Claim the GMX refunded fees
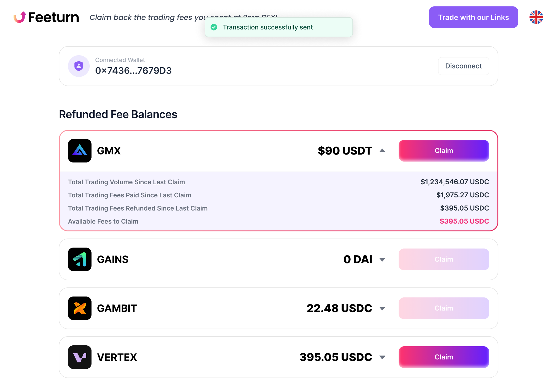 coord(443,151)
